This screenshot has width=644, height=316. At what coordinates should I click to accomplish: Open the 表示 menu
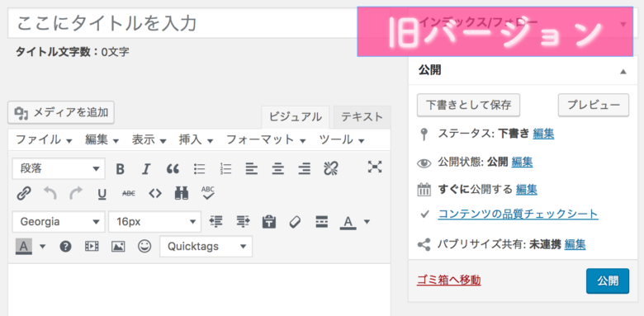click(149, 140)
